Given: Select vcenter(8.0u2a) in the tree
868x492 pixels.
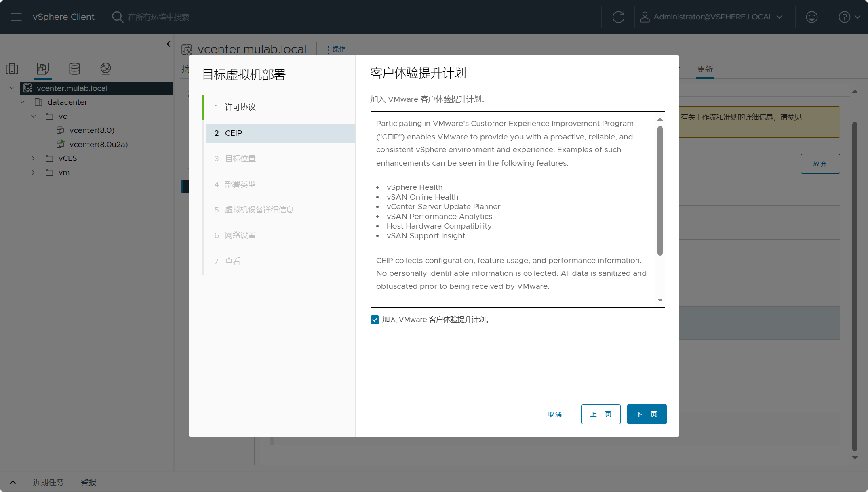Looking at the screenshot, I should point(99,144).
